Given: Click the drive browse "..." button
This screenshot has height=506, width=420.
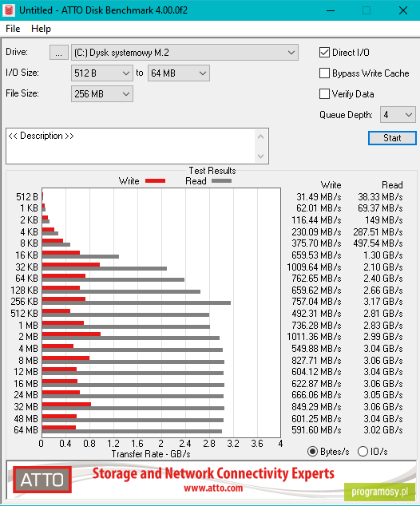Looking at the screenshot, I should click(x=59, y=53).
